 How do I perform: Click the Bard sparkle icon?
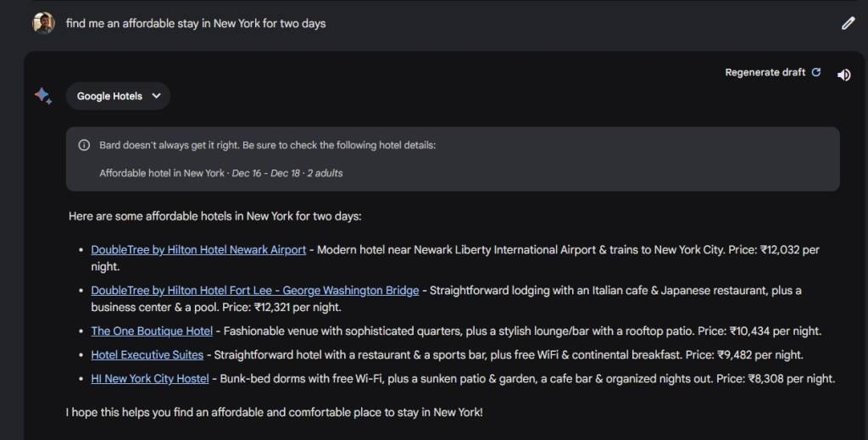43,96
